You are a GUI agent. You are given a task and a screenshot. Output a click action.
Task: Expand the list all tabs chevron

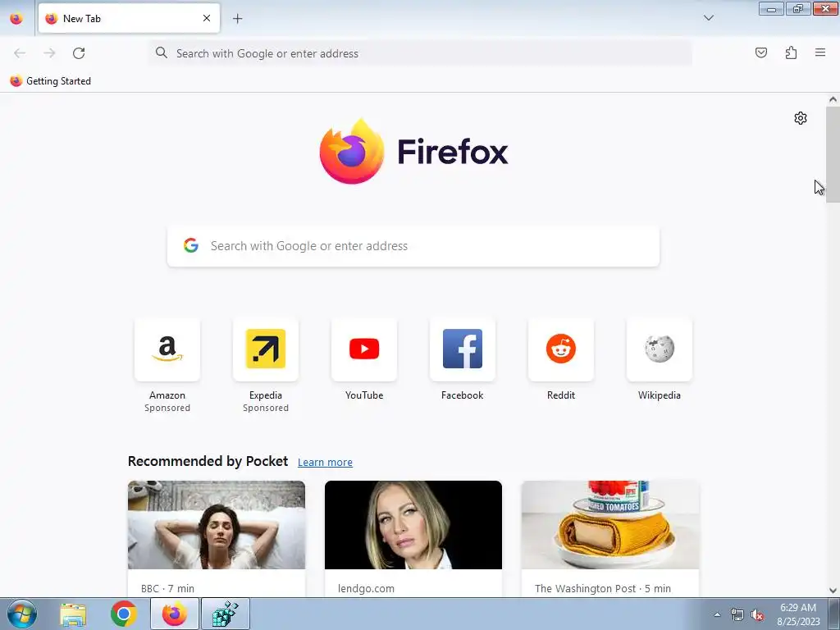pos(708,18)
